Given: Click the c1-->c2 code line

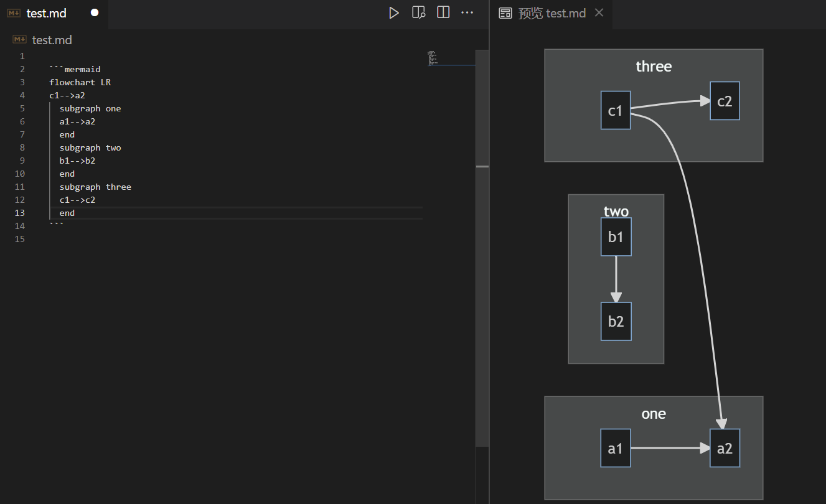Looking at the screenshot, I should (77, 200).
